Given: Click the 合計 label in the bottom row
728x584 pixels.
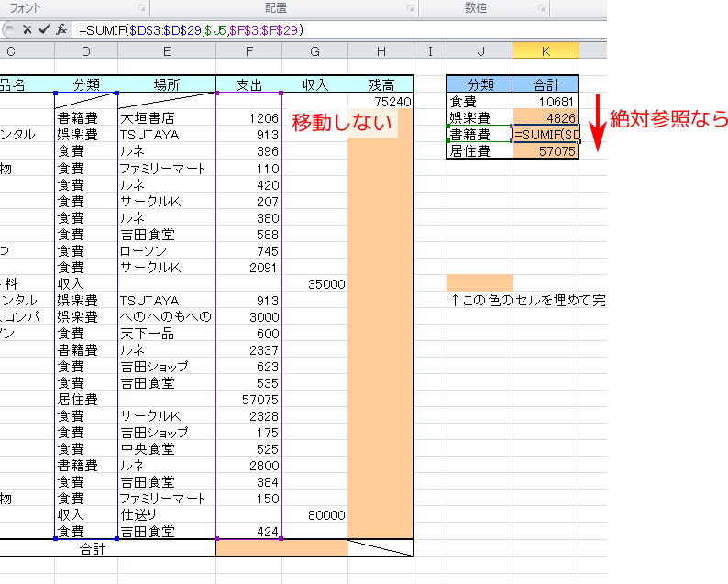Looking at the screenshot, I should [x=93, y=549].
